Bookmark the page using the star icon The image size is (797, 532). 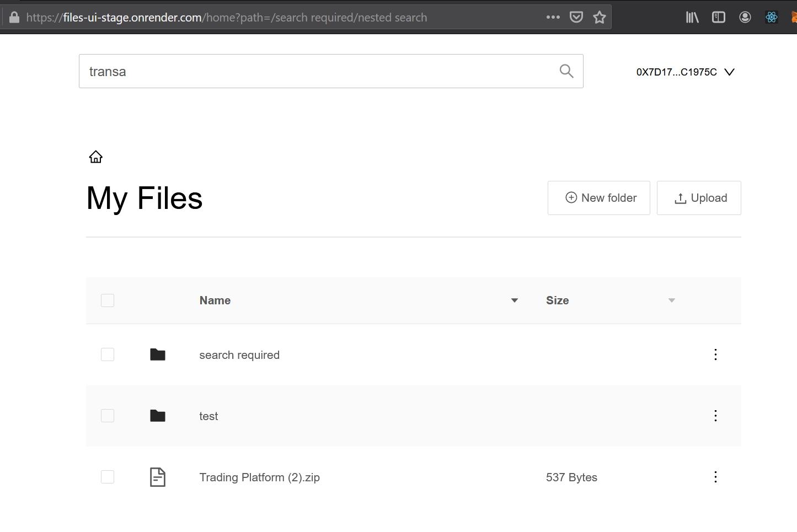click(x=600, y=17)
